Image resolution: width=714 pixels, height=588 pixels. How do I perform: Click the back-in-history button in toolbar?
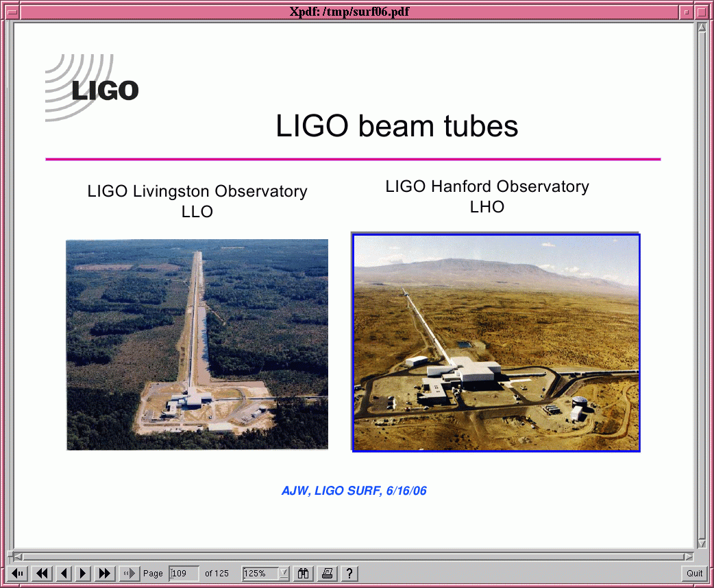pos(19,574)
